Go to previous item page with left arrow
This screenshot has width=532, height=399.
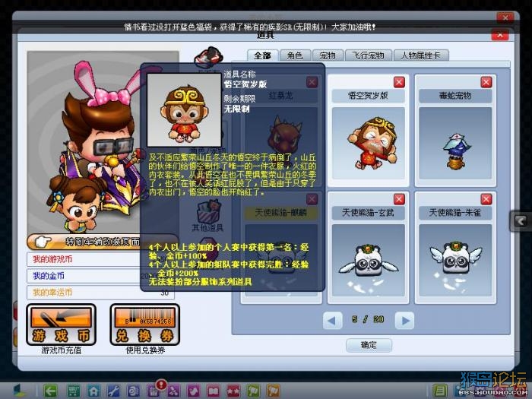click(x=332, y=320)
